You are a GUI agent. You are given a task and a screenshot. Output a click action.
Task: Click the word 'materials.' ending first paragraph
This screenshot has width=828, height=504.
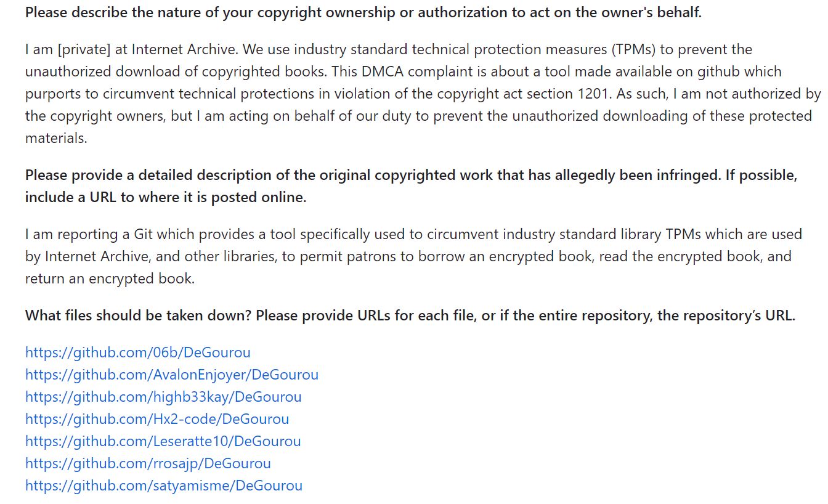[56, 139]
